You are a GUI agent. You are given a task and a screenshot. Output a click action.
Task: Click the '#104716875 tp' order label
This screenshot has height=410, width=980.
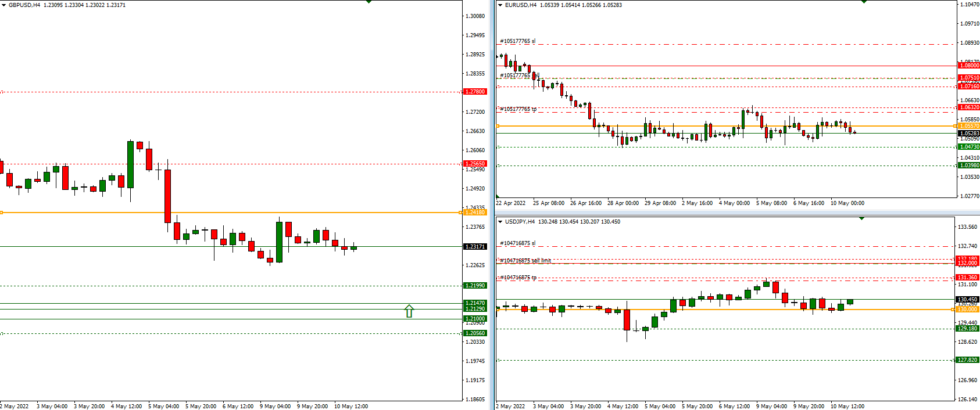pos(518,278)
